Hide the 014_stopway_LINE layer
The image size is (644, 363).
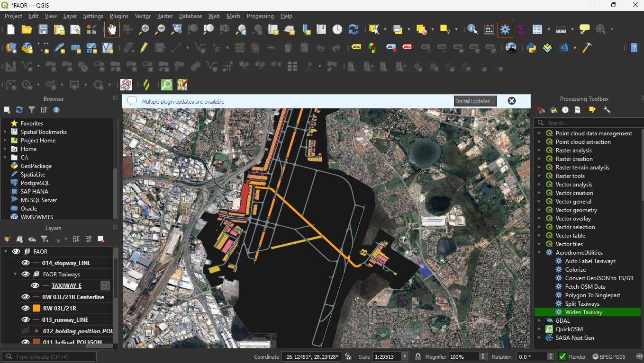(x=26, y=263)
